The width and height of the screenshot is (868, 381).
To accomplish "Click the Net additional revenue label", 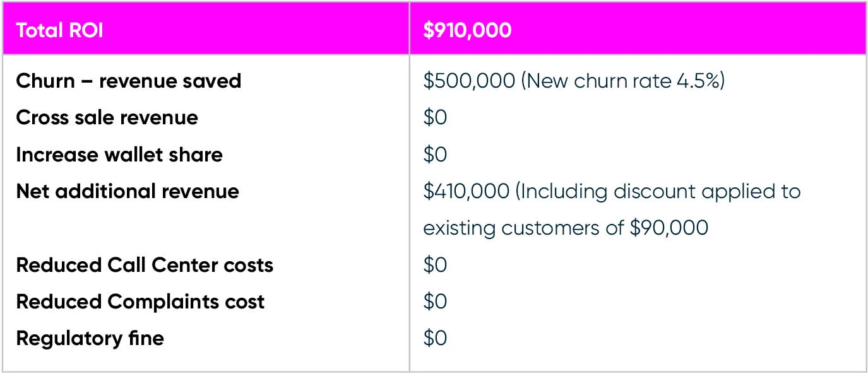I will [127, 191].
